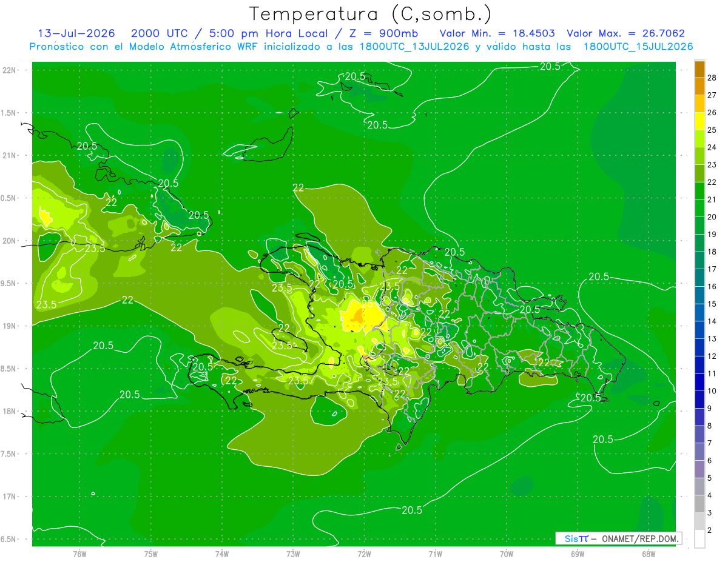Click the title "Temperatura (C,somb.)"
The height and width of the screenshot is (562, 728).
point(371,14)
